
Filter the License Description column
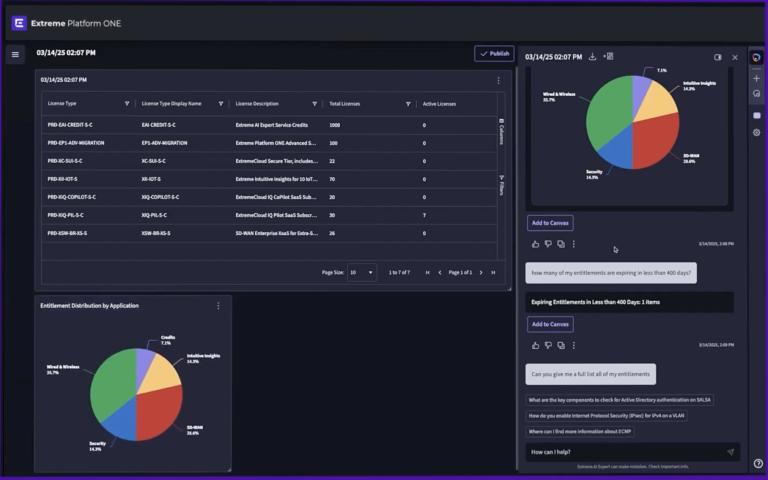[314, 104]
